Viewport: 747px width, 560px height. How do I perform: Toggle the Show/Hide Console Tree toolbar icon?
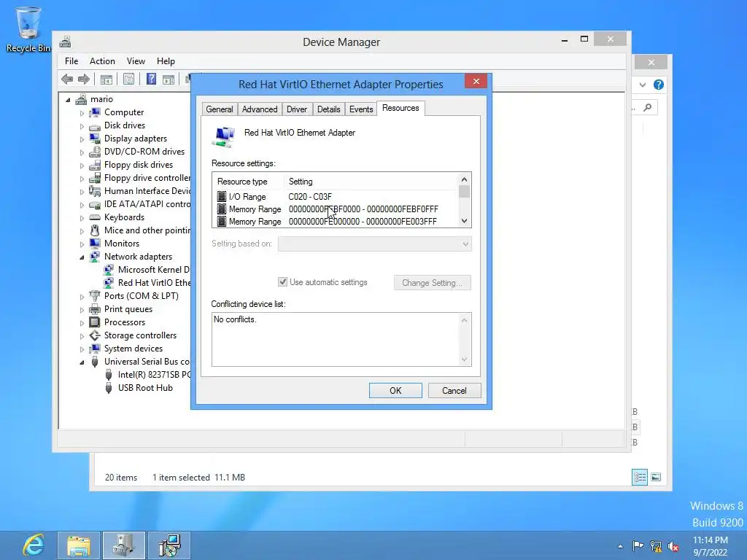tap(107, 79)
